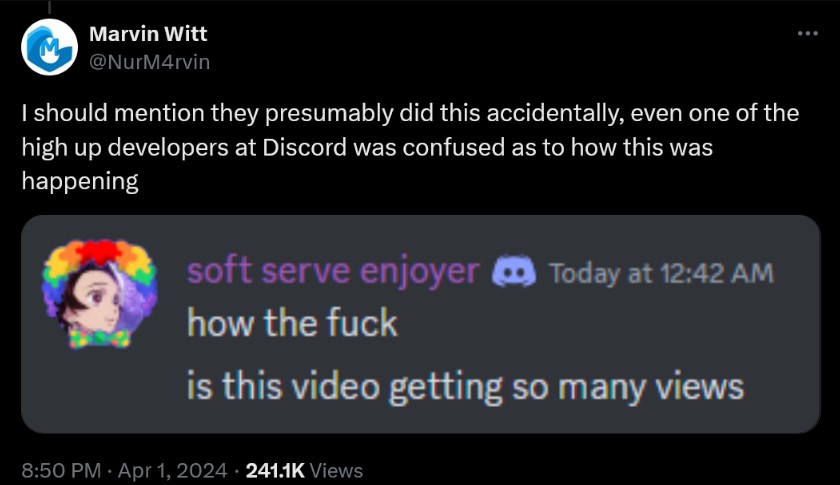
Task: Click "is this video getting so many views"
Action: click(x=466, y=387)
